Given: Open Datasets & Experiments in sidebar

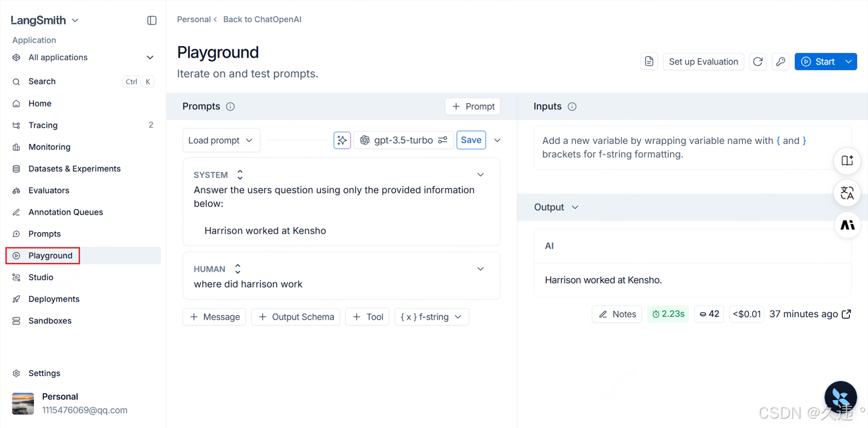Looking at the screenshot, I should 74,169.
